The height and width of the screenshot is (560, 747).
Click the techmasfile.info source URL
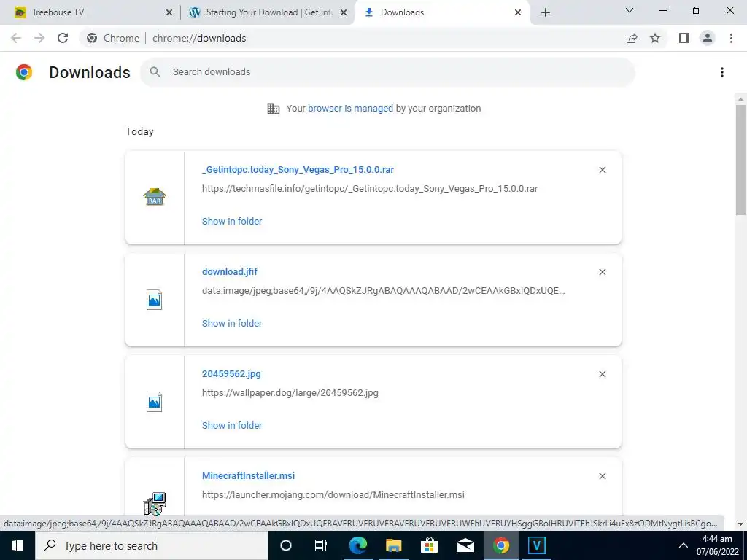[370, 189]
